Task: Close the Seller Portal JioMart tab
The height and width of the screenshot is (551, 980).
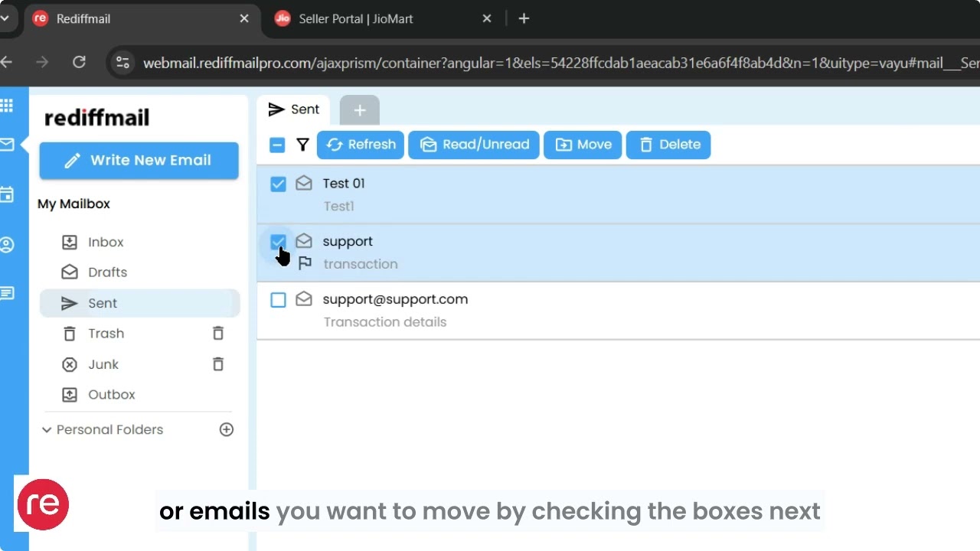Action: tap(487, 18)
